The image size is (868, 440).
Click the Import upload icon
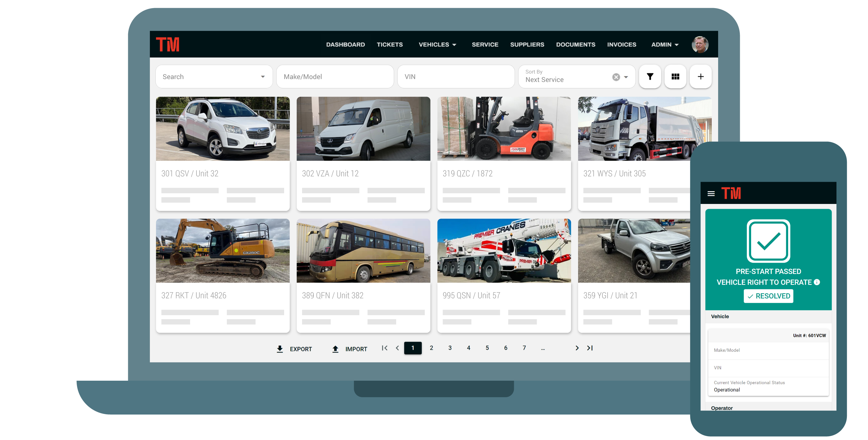335,349
